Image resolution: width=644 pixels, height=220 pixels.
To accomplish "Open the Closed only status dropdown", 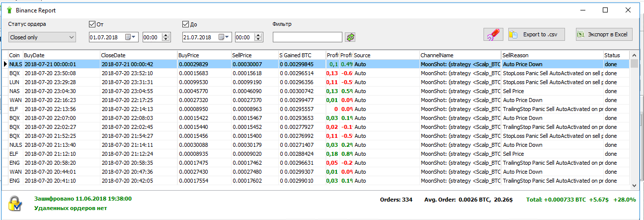I will point(42,37).
